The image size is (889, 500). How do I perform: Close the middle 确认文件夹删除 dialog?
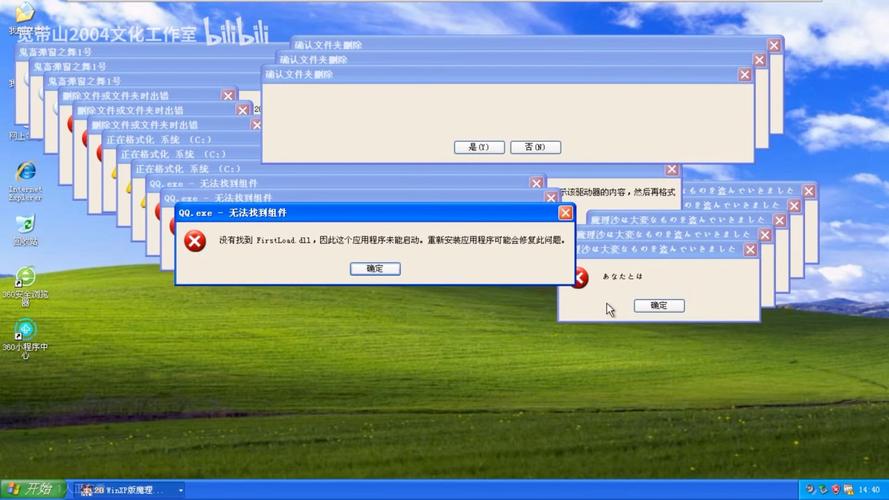(x=759, y=60)
